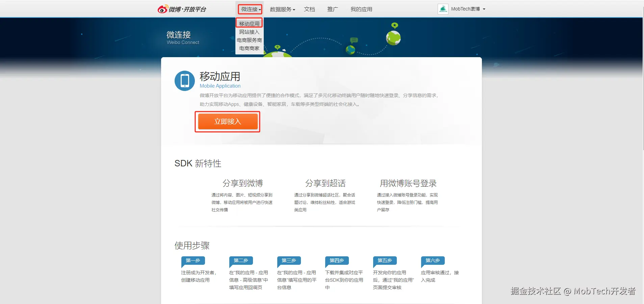The height and width of the screenshot is (304, 644).
Task: Click the text 注册成为开发者, 创建移动应用
Action: point(199,276)
